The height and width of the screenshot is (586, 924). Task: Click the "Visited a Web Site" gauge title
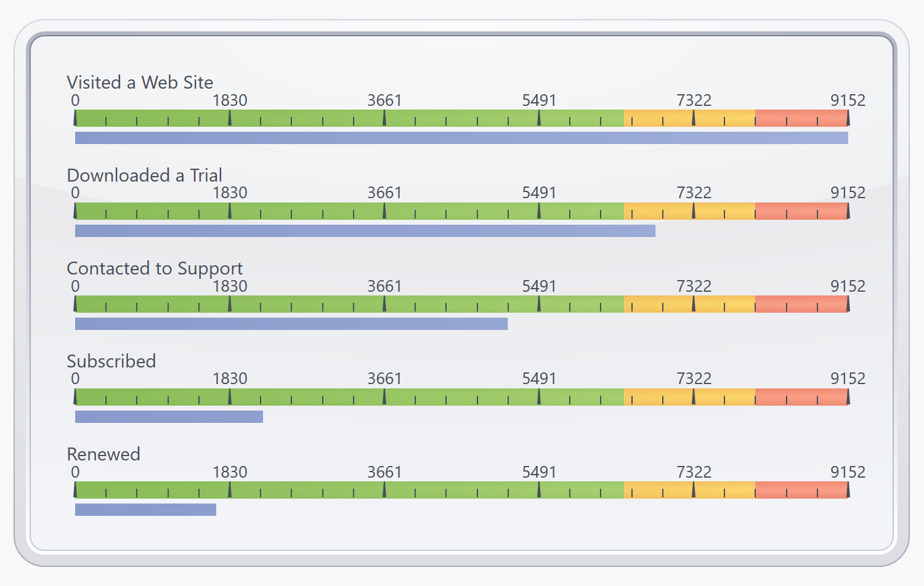140,82
